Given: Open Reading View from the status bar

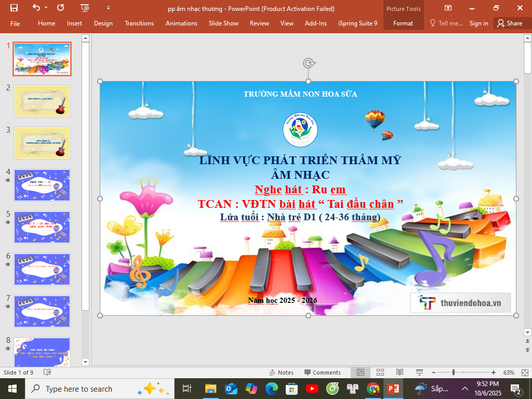Looking at the screenshot, I should point(400,373).
